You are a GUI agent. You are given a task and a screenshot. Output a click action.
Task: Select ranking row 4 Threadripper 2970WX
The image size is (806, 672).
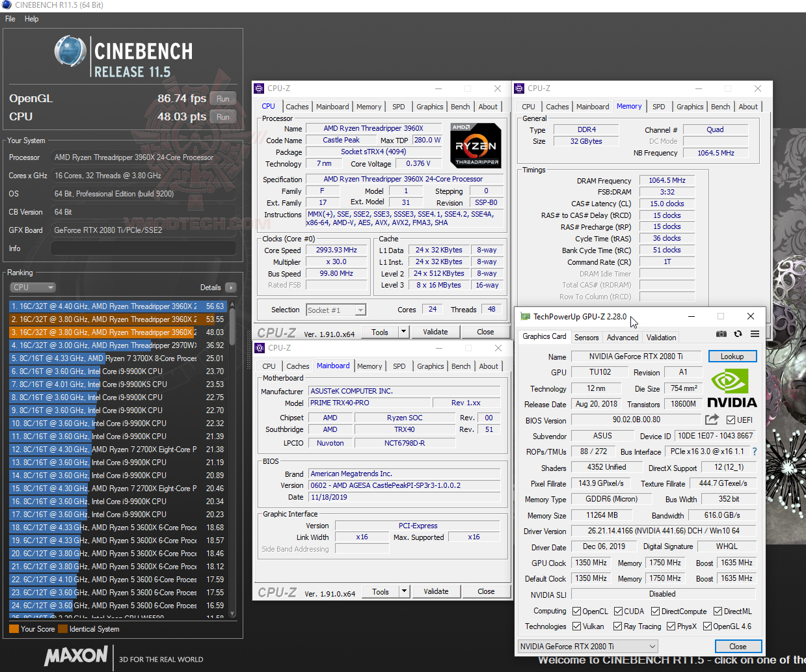click(x=118, y=345)
